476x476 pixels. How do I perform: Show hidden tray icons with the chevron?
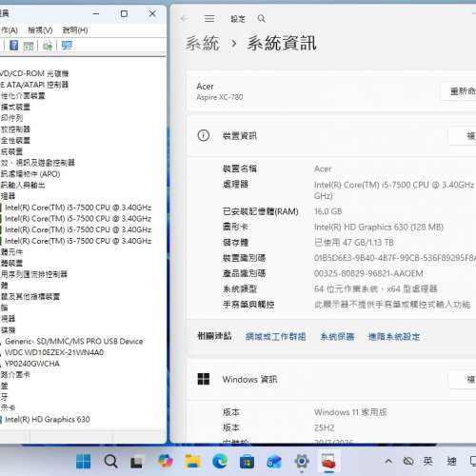[x=388, y=461]
